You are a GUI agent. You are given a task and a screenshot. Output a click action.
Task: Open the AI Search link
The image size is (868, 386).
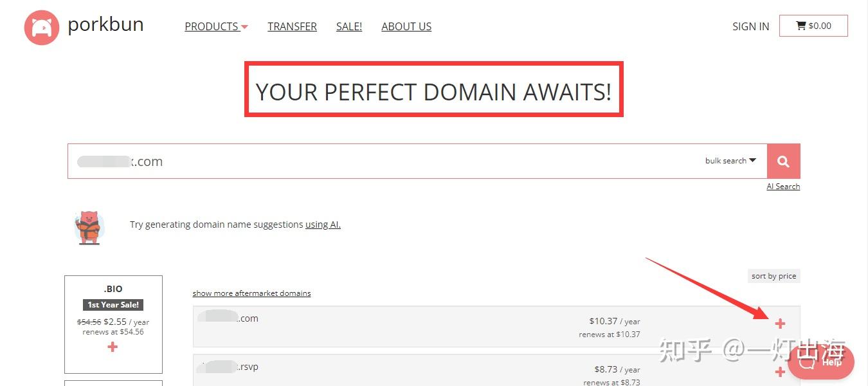(783, 187)
